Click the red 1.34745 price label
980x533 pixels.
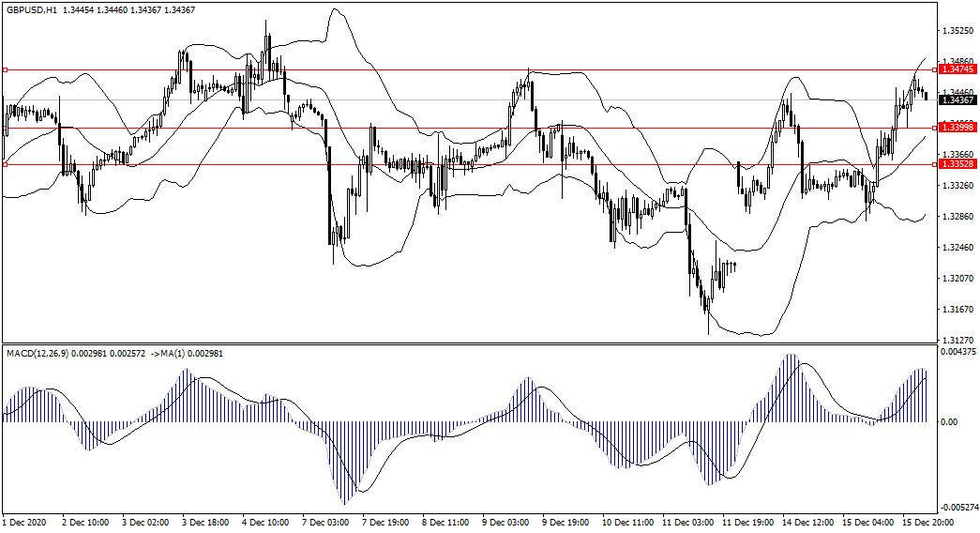pyautogui.click(x=957, y=69)
